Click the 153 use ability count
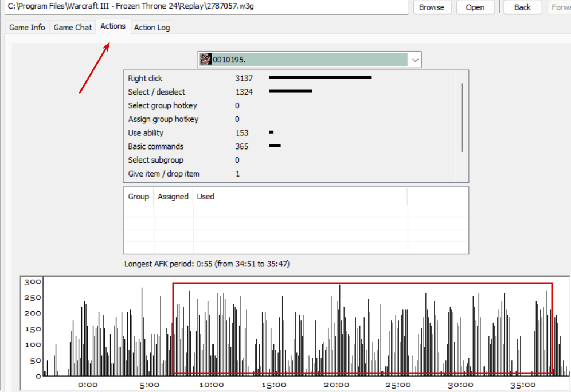571x392 pixels. click(242, 133)
